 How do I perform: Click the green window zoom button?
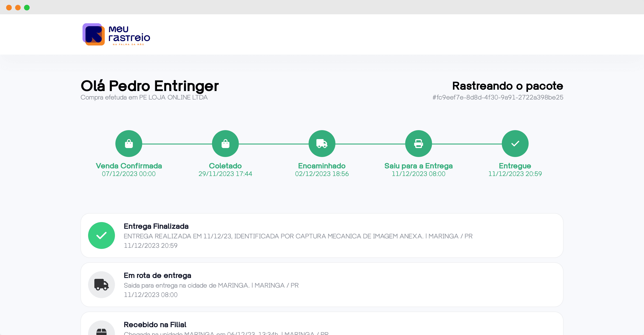27,8
